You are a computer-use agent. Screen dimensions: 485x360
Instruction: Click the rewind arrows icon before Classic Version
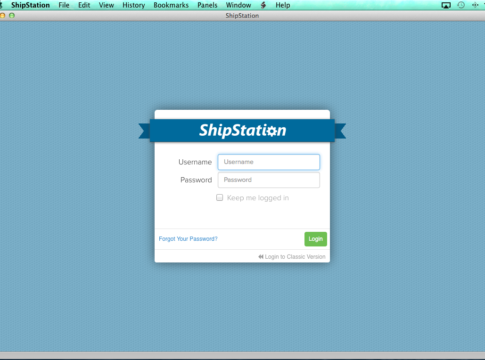click(261, 257)
